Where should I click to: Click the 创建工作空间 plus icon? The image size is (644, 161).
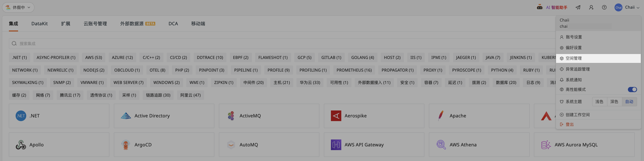click(x=562, y=115)
